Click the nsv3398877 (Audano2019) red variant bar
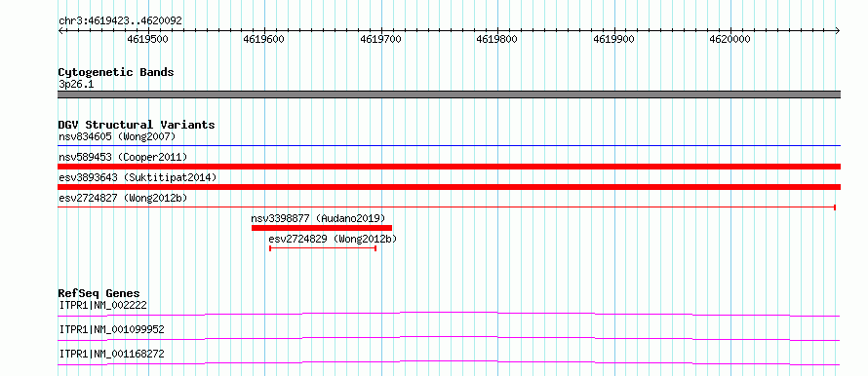This screenshot has height=376, width=868. [322, 228]
